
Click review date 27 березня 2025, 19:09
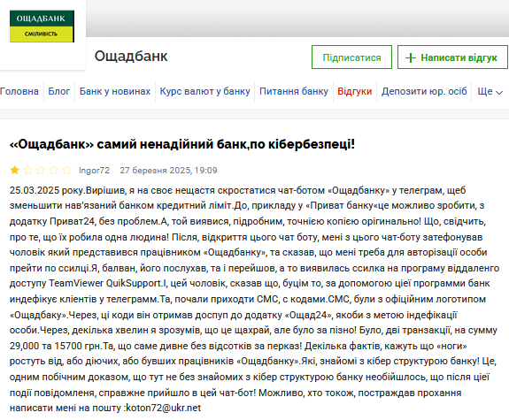click(x=168, y=171)
